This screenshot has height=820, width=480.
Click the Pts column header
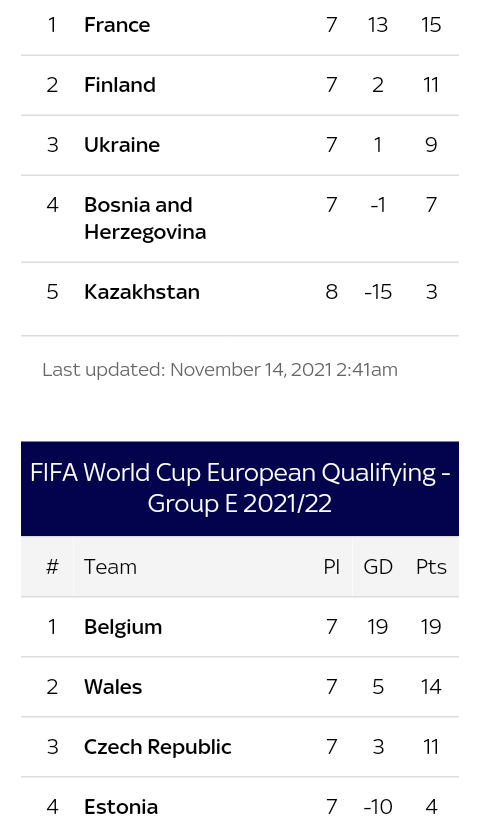tap(431, 567)
